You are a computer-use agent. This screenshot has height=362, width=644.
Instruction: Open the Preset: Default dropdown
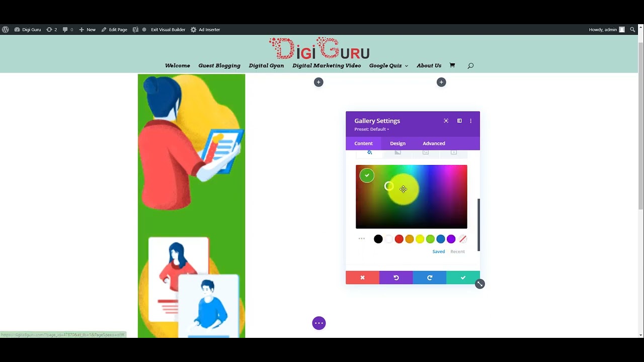371,129
